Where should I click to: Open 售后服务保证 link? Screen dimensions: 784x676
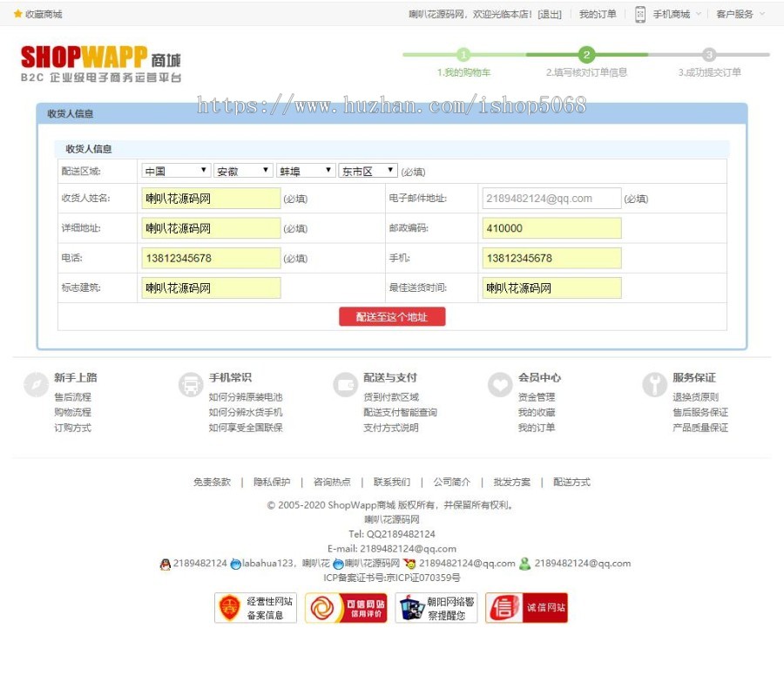coord(700,412)
